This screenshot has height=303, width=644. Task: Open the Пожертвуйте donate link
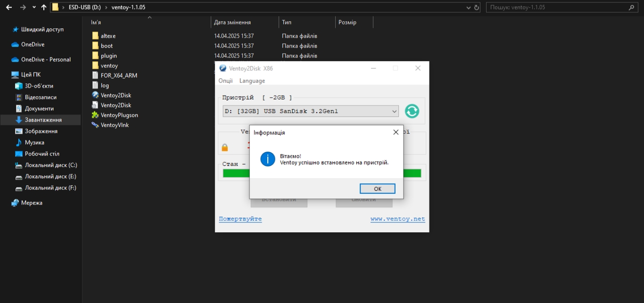click(x=240, y=219)
